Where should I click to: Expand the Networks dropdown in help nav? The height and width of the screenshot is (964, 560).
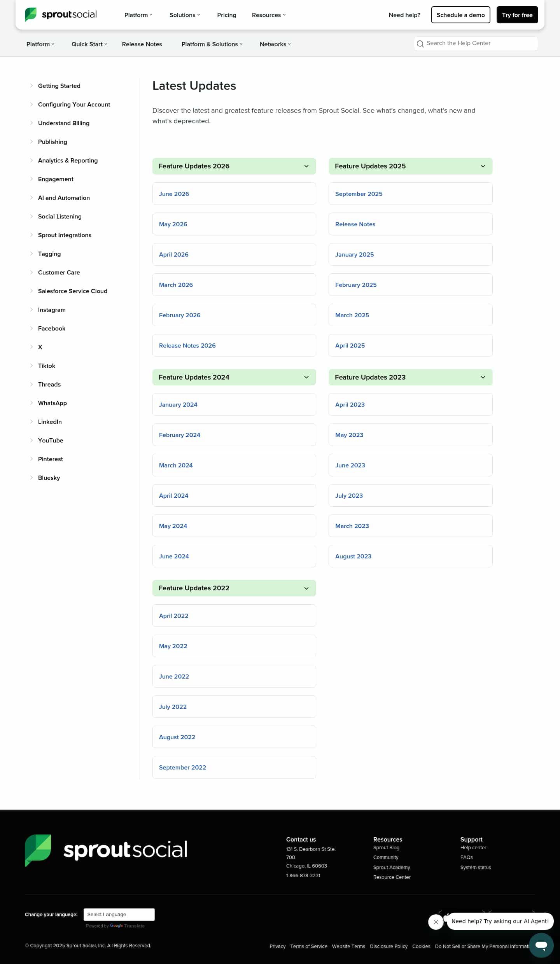(275, 44)
